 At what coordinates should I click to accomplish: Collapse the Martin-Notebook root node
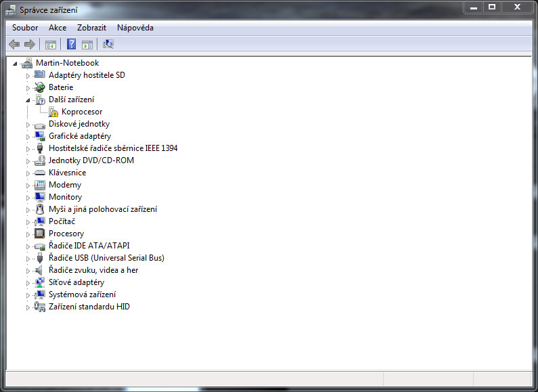click(15, 64)
